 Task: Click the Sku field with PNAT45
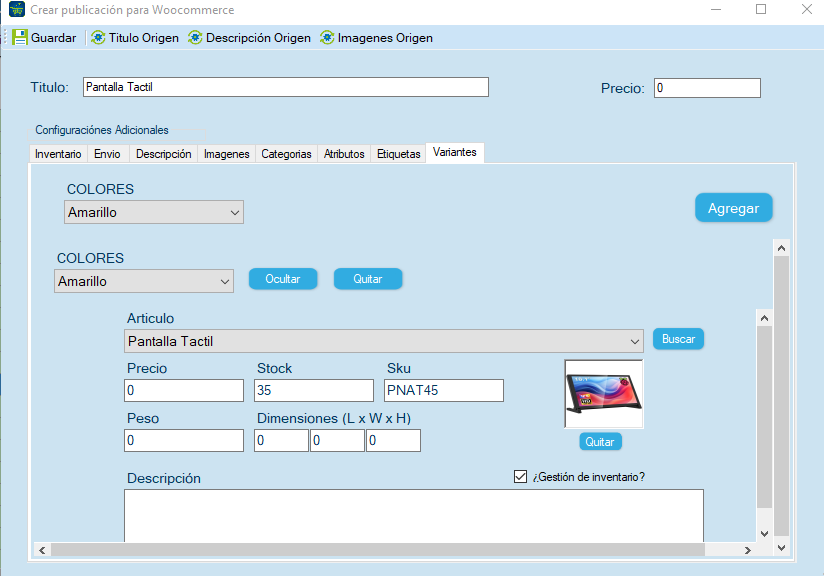coord(444,390)
